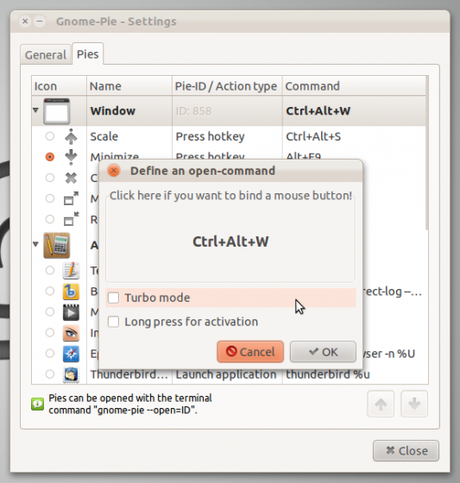Collapse the Applications pie tree row
The height and width of the screenshot is (483, 460).
click(x=36, y=244)
